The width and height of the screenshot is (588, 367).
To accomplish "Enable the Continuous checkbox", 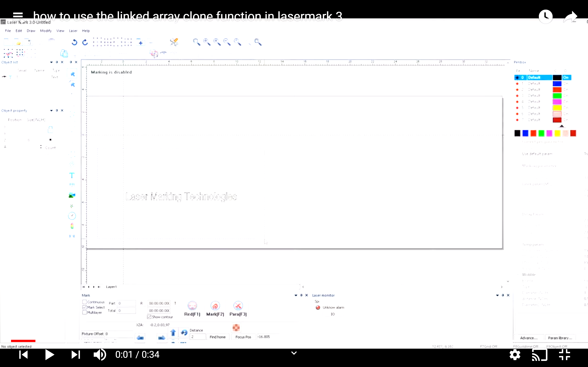I will (85, 302).
